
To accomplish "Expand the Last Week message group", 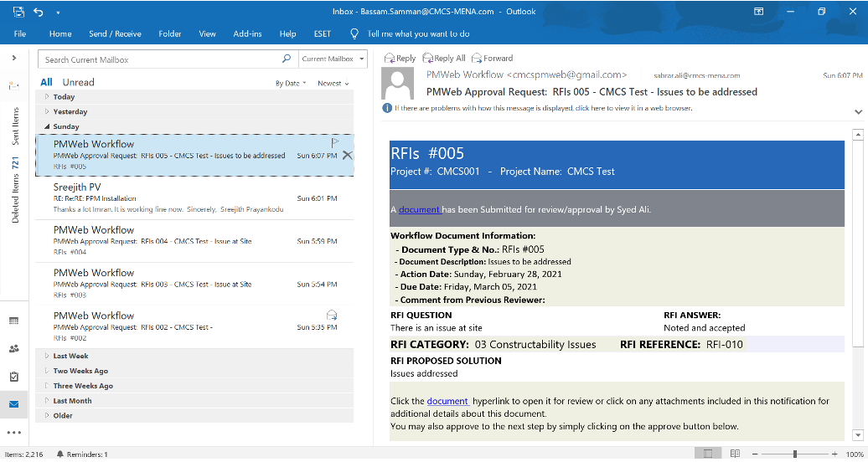I will (x=70, y=356).
